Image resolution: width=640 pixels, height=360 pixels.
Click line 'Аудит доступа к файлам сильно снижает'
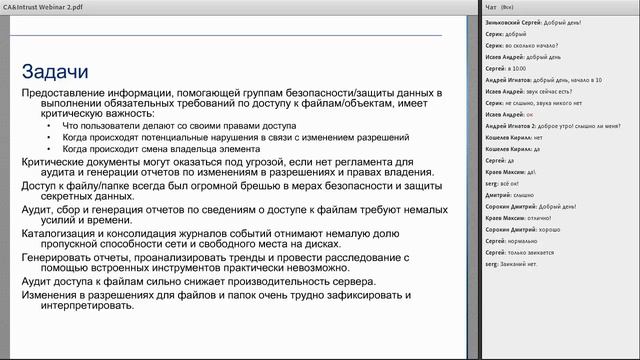[x=199, y=282]
